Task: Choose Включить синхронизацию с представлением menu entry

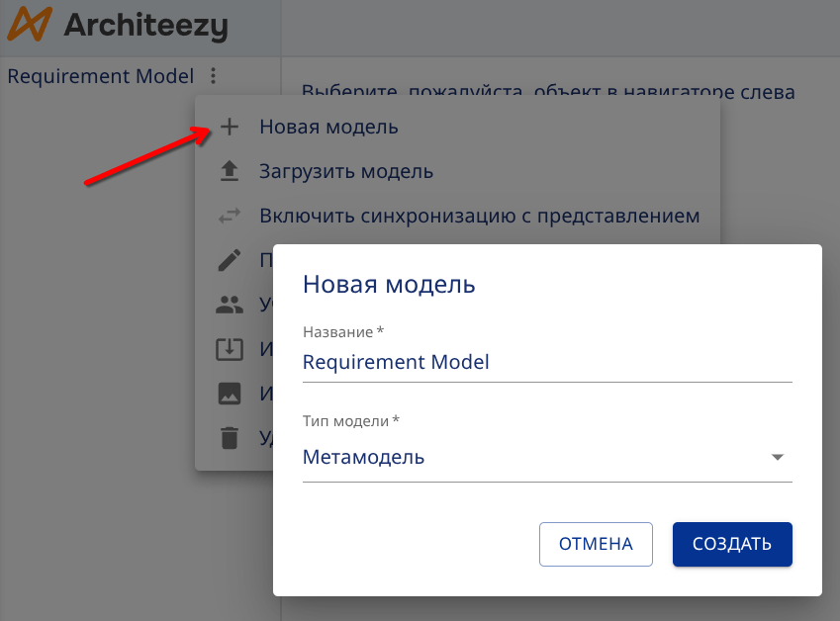Action: (479, 216)
